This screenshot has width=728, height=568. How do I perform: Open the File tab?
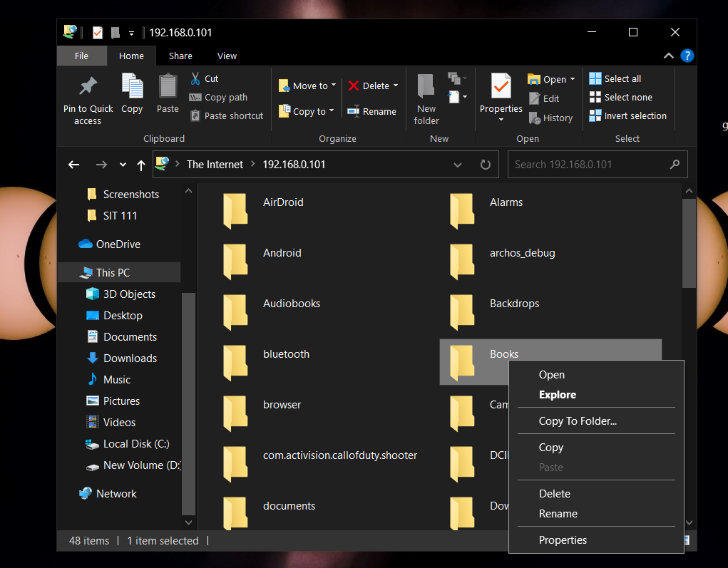pyautogui.click(x=82, y=56)
